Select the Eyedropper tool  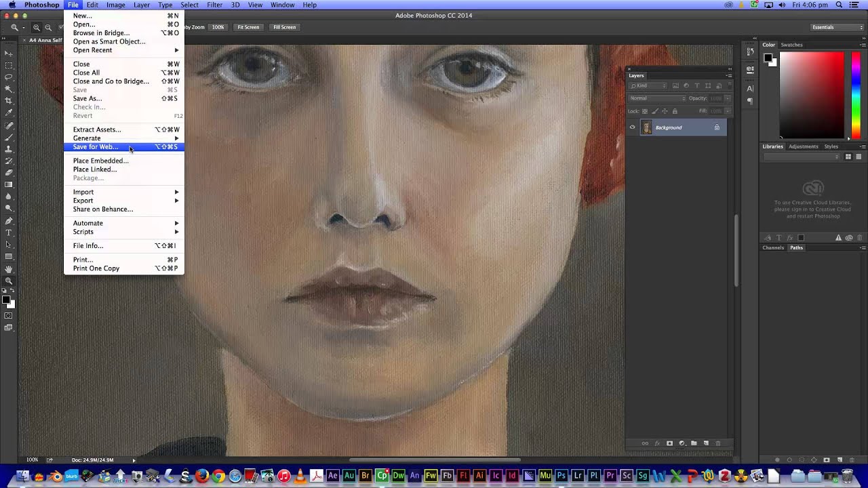[x=8, y=113]
